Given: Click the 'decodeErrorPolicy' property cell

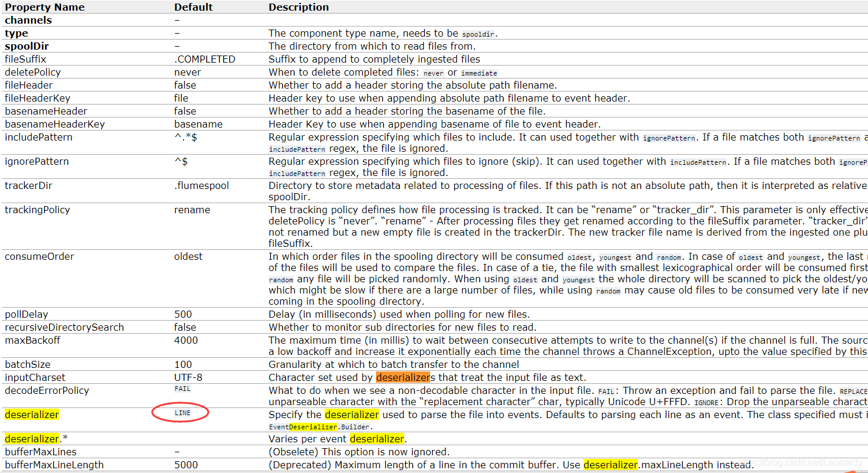Looking at the screenshot, I should 47,390.
